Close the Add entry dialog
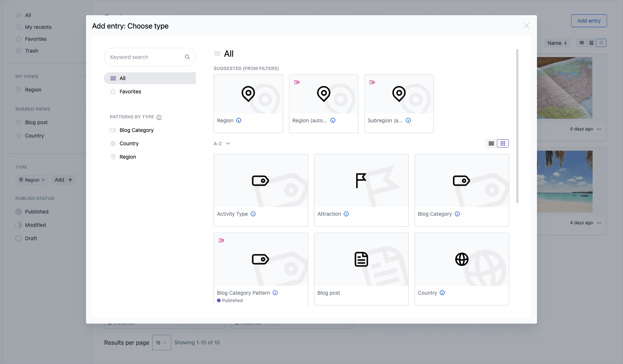 (527, 26)
